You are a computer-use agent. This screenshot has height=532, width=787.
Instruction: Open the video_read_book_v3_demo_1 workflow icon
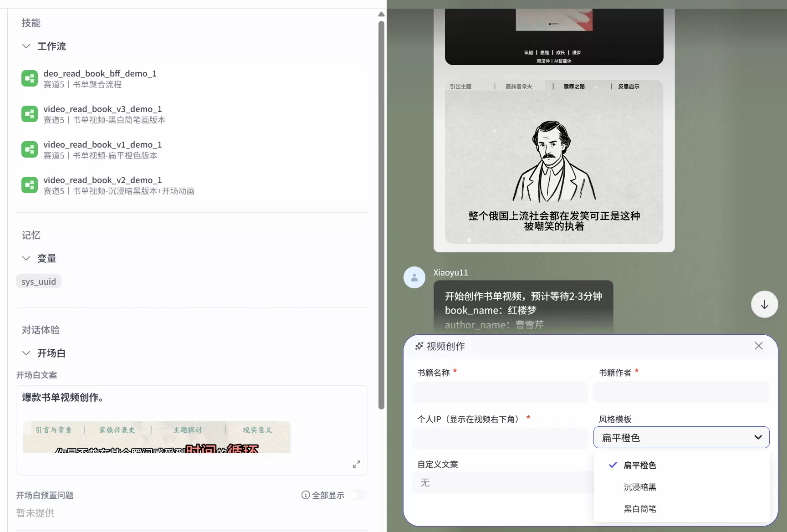tap(29, 114)
